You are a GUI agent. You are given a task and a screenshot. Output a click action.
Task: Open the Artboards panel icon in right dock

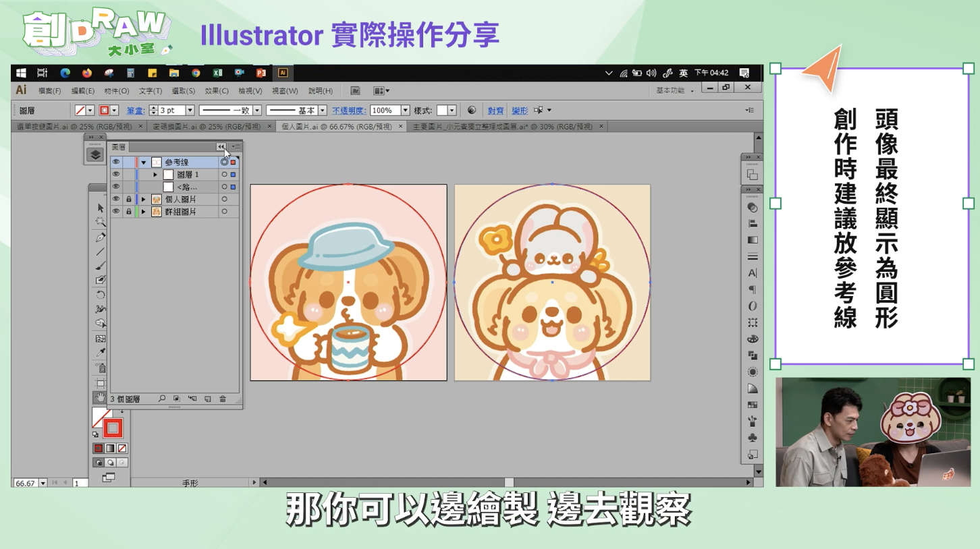click(x=752, y=175)
